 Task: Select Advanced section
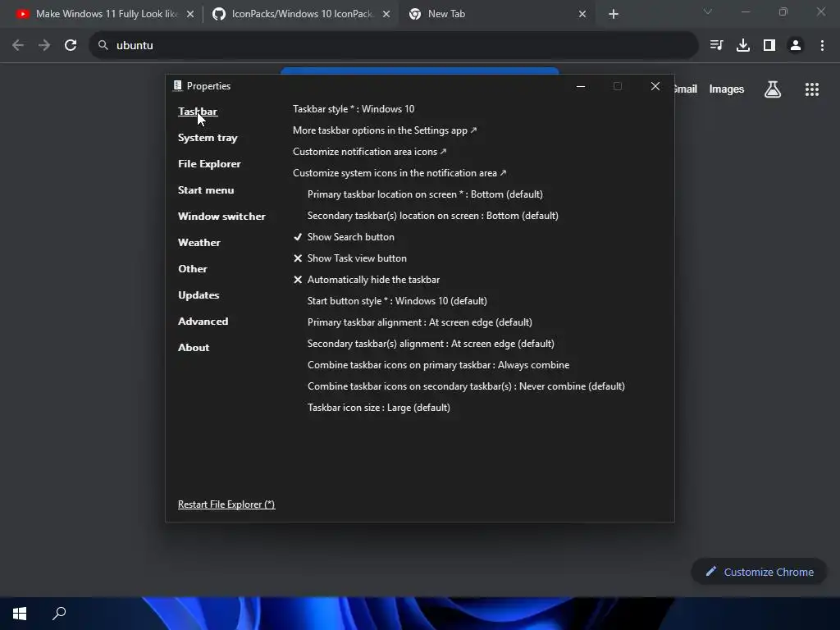(x=203, y=322)
